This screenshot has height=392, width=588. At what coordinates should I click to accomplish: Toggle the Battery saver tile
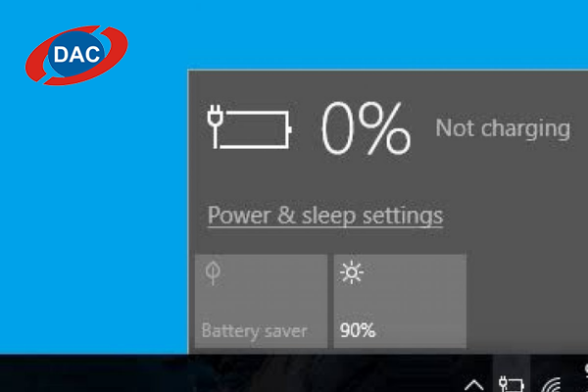pyautogui.click(x=261, y=301)
